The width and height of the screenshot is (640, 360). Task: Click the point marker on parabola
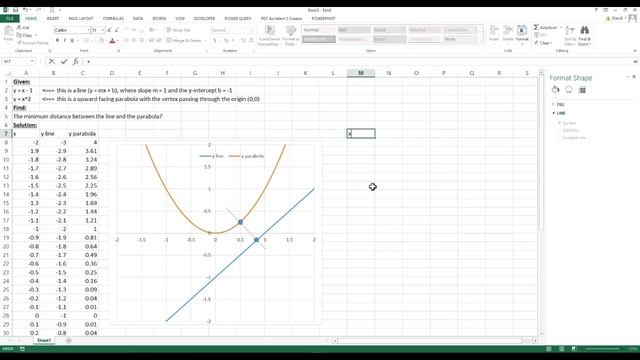point(240,222)
